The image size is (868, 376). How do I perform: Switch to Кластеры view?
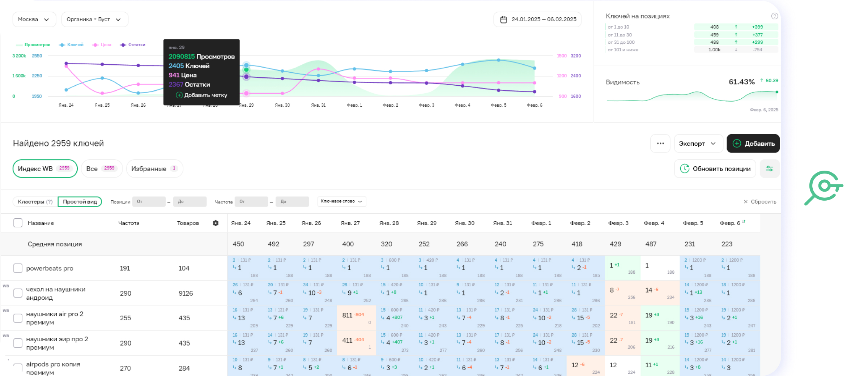click(35, 201)
